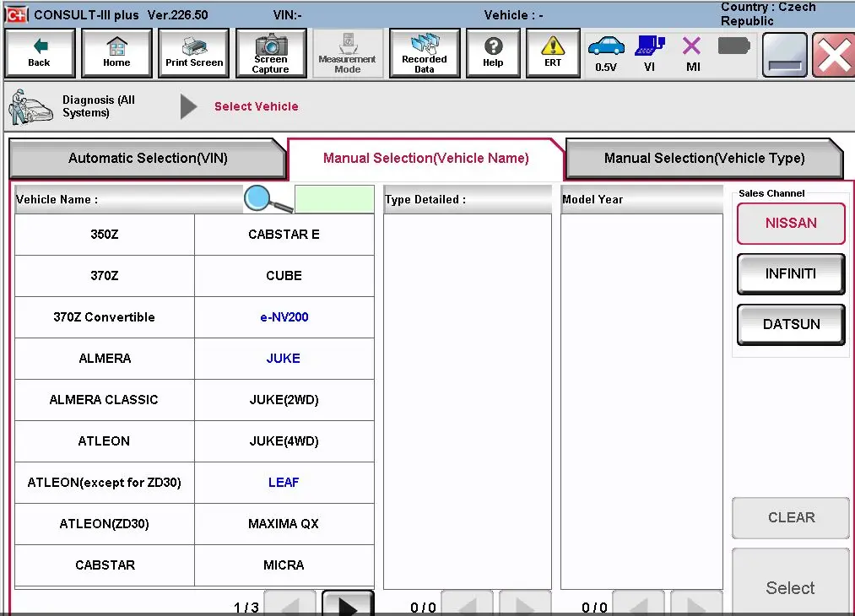The image size is (855, 616).
Task: Click the Print Screen icon
Action: [x=193, y=52]
